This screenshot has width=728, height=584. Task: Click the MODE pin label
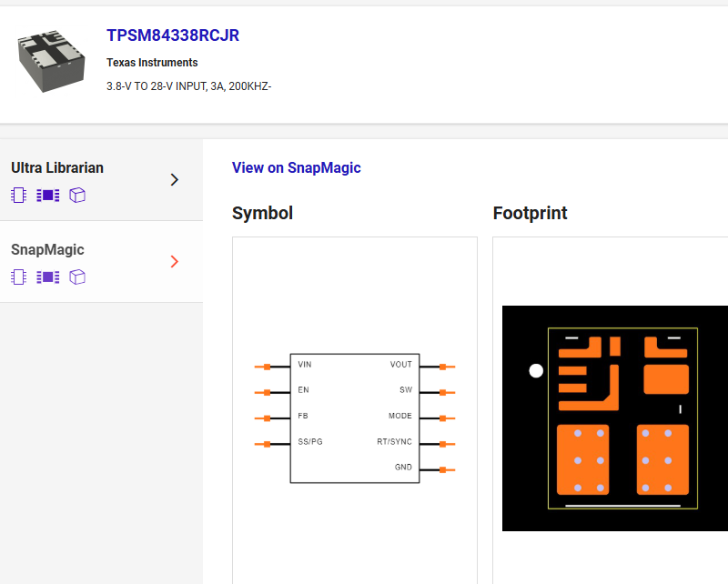pos(399,416)
